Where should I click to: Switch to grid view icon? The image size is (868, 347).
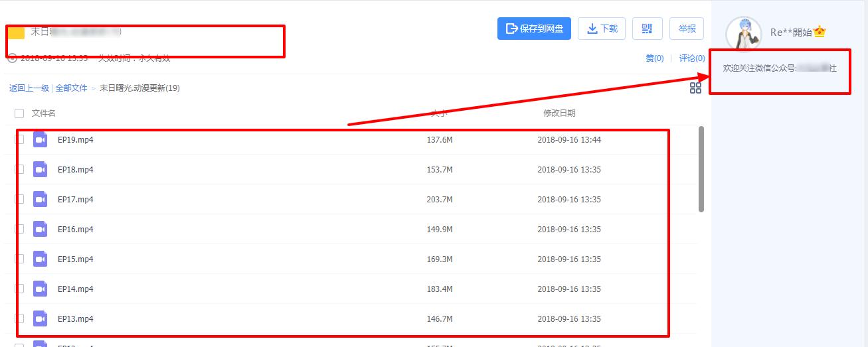(x=695, y=88)
